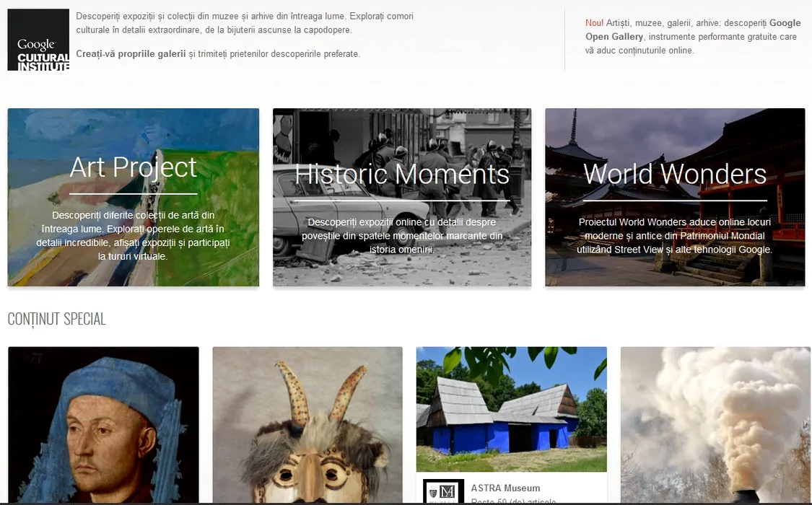Click the Historic Moments description text
Viewport: 812px width, 505px height.
point(402,236)
